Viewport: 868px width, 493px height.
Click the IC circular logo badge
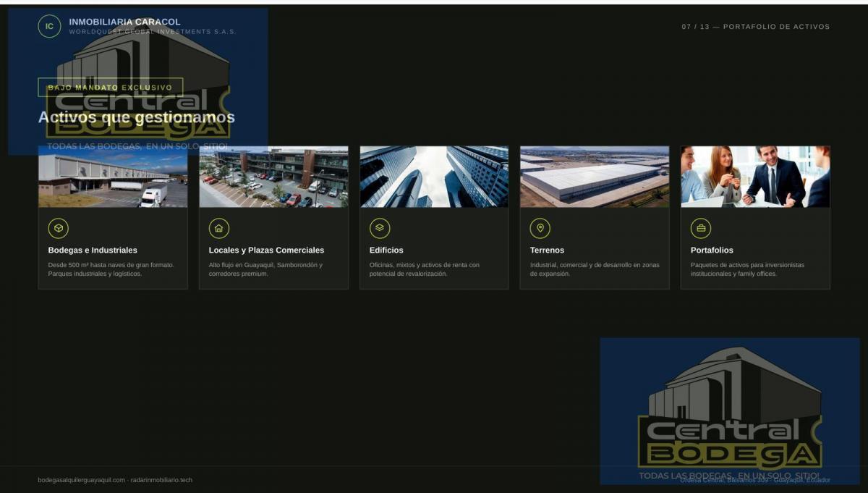coord(49,27)
